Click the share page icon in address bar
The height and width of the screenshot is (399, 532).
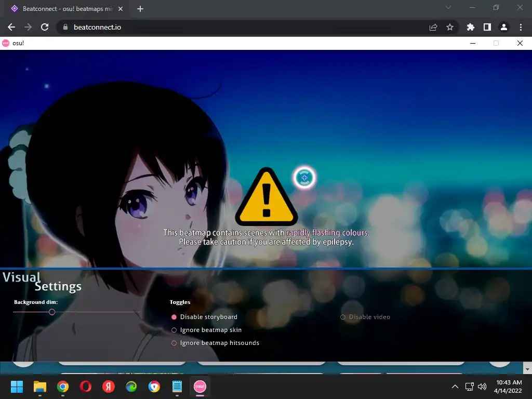click(433, 27)
